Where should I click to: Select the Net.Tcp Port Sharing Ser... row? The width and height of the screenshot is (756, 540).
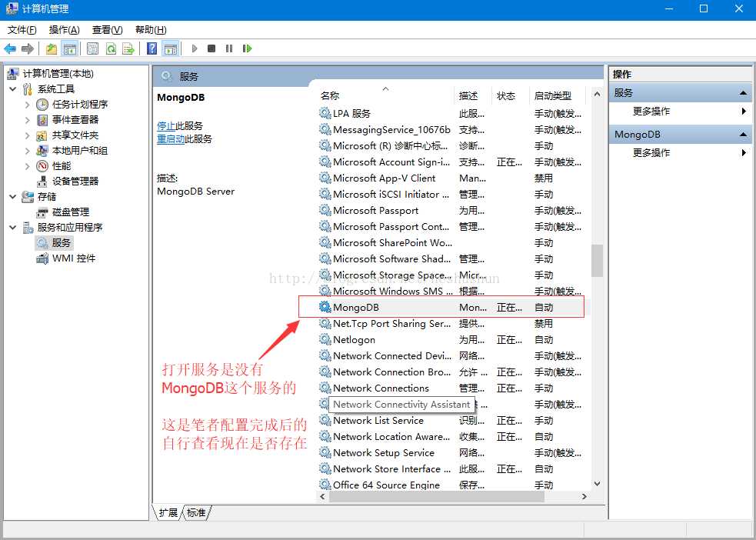451,324
